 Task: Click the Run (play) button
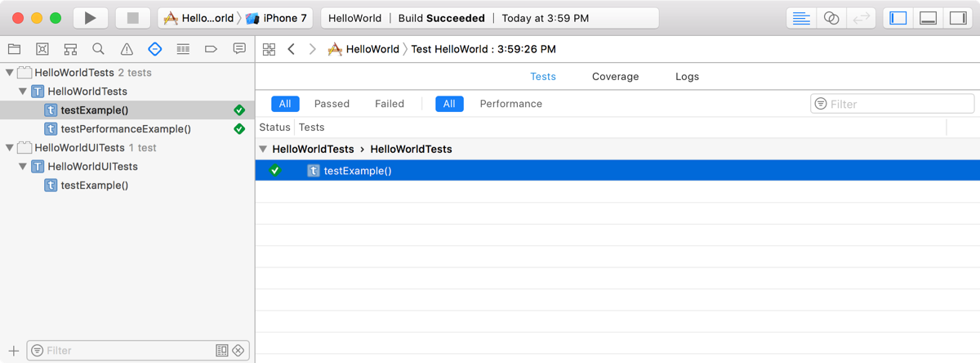pyautogui.click(x=91, y=18)
